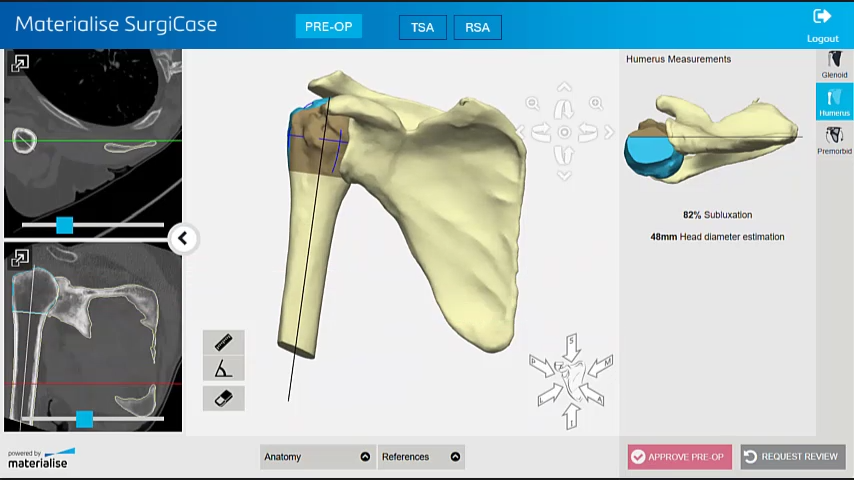854x480 pixels.
Task: Switch to the TSA tab
Action: click(x=422, y=27)
